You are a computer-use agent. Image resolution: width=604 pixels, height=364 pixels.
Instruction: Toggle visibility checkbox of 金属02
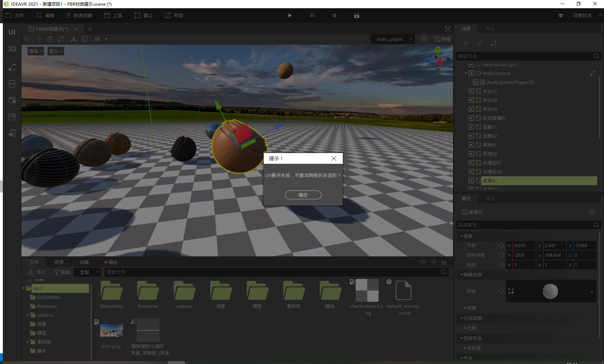point(471,136)
